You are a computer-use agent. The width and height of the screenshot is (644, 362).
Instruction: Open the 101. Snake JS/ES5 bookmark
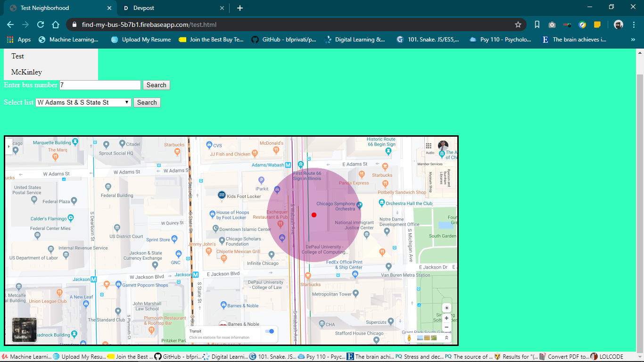click(429, 40)
